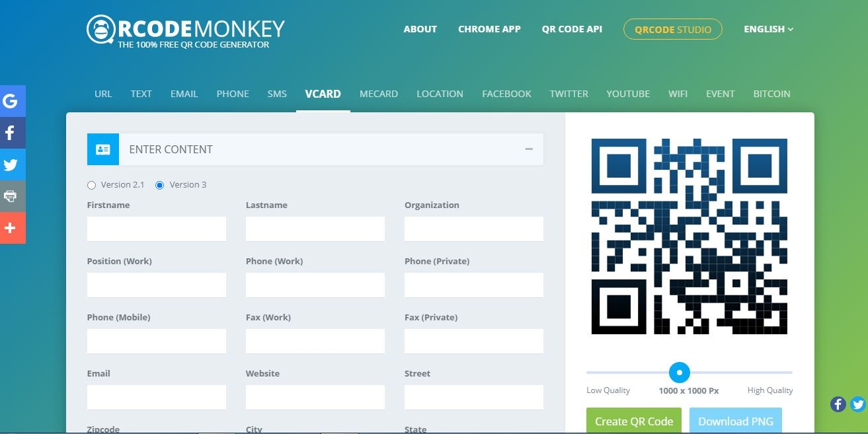Click the QRCode Monkey logo
The width and height of the screenshot is (868, 434).
(186, 32)
